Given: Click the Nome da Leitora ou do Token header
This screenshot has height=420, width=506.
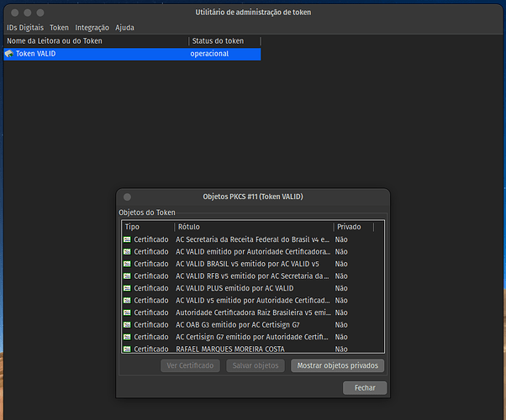Looking at the screenshot, I should coord(95,40).
